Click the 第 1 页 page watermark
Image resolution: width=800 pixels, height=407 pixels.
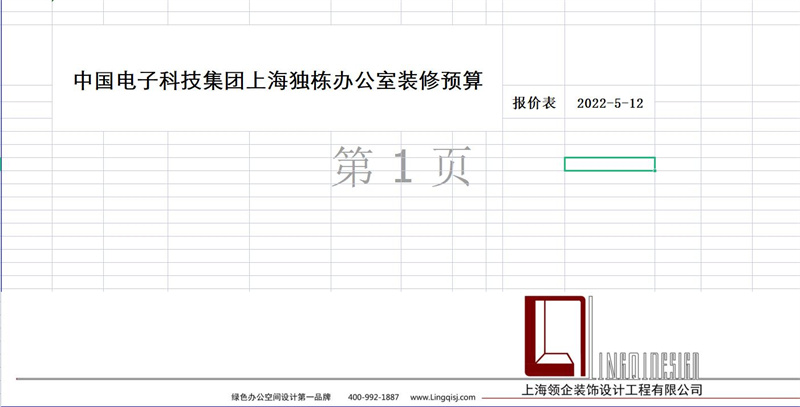coord(402,166)
